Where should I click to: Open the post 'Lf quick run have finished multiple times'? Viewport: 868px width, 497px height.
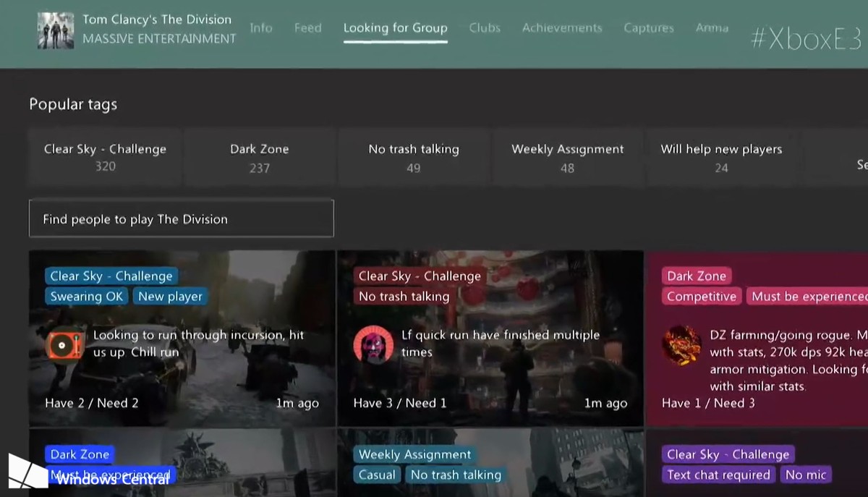pos(501,344)
